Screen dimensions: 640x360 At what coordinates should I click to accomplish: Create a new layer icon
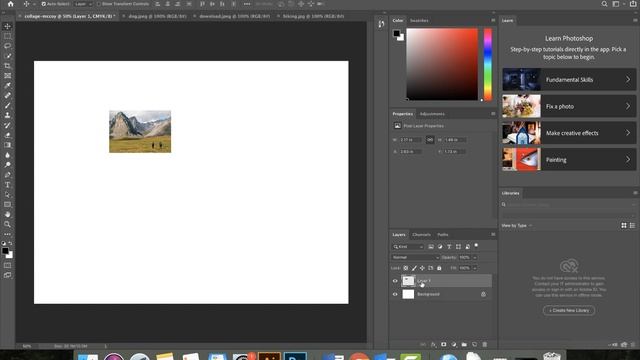474,344
